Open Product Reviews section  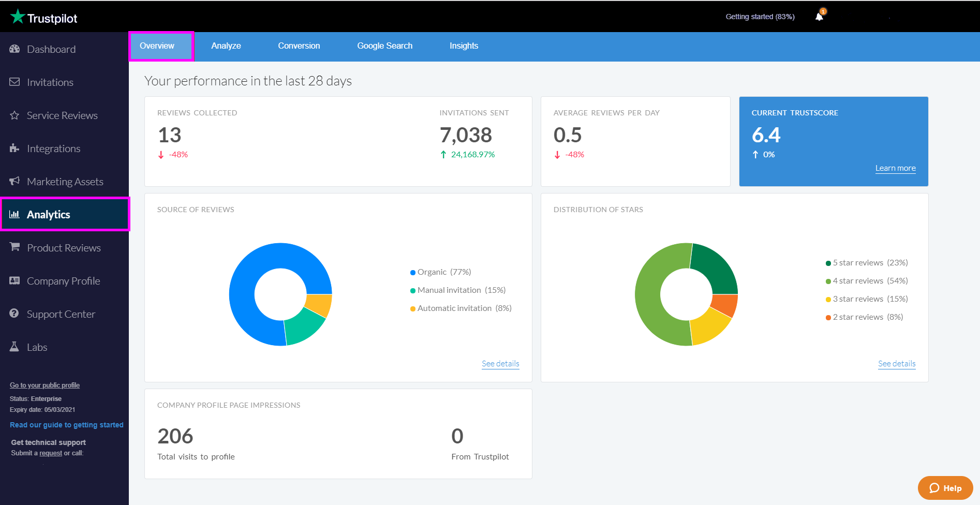click(64, 248)
